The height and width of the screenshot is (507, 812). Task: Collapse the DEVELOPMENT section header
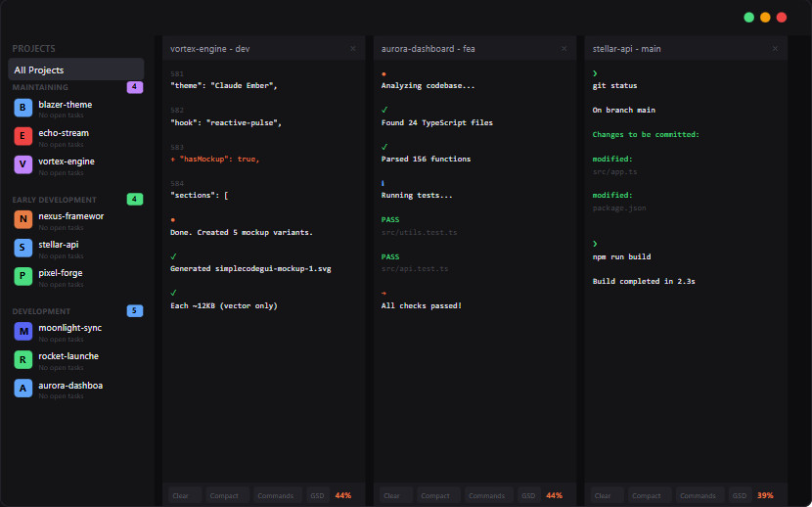point(41,311)
